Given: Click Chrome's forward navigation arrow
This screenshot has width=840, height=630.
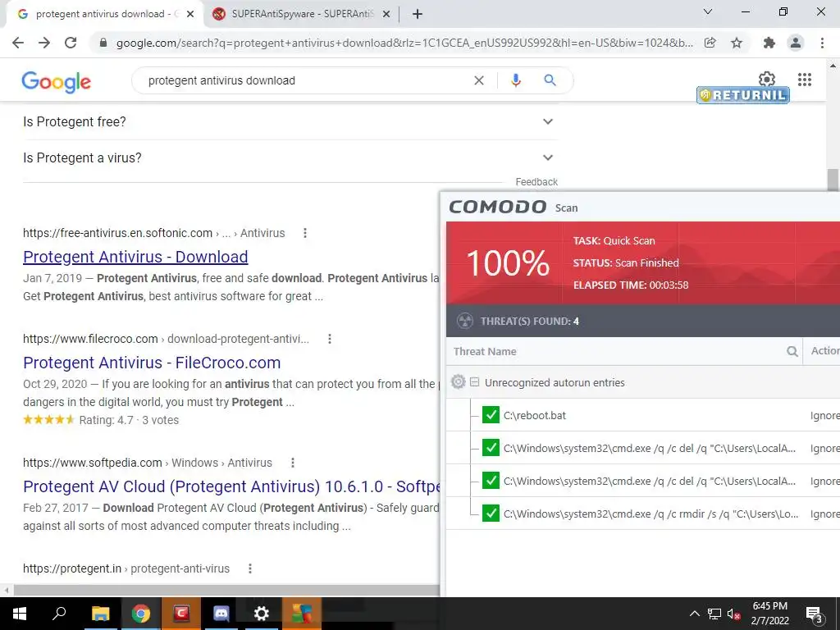Looking at the screenshot, I should [44, 43].
